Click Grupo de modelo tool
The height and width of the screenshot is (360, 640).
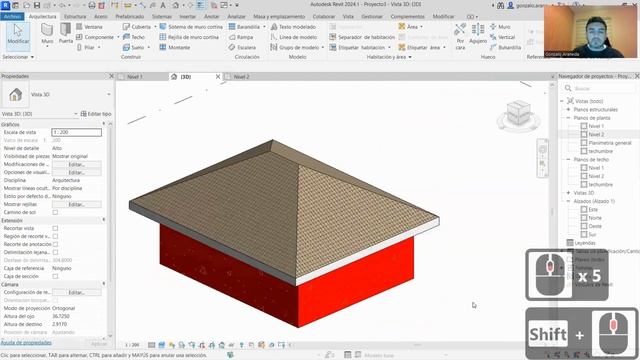coord(295,47)
